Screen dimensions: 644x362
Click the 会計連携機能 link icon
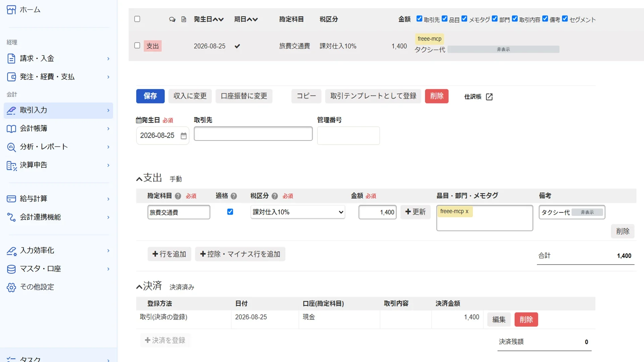[11, 217]
